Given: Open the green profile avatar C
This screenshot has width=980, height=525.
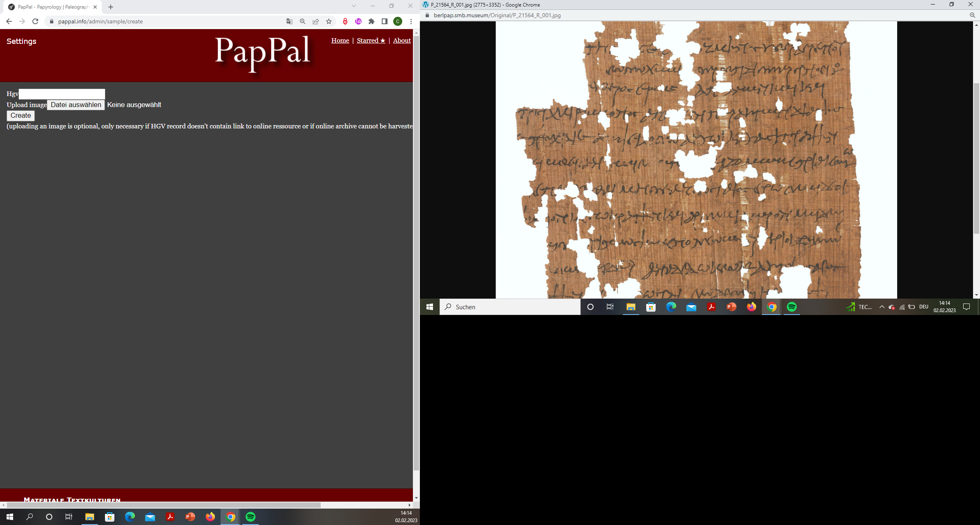Looking at the screenshot, I should point(398,21).
